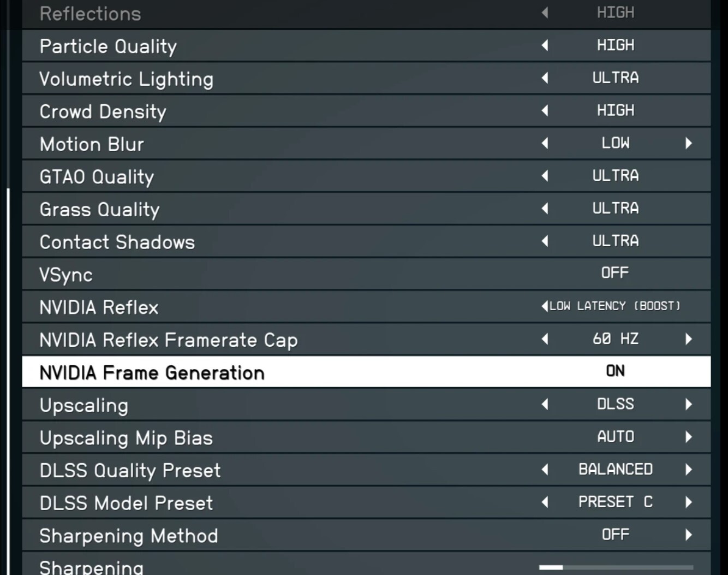Click right arrow beside Upscaling DLSS
This screenshot has width=728, height=575.
[x=689, y=404]
